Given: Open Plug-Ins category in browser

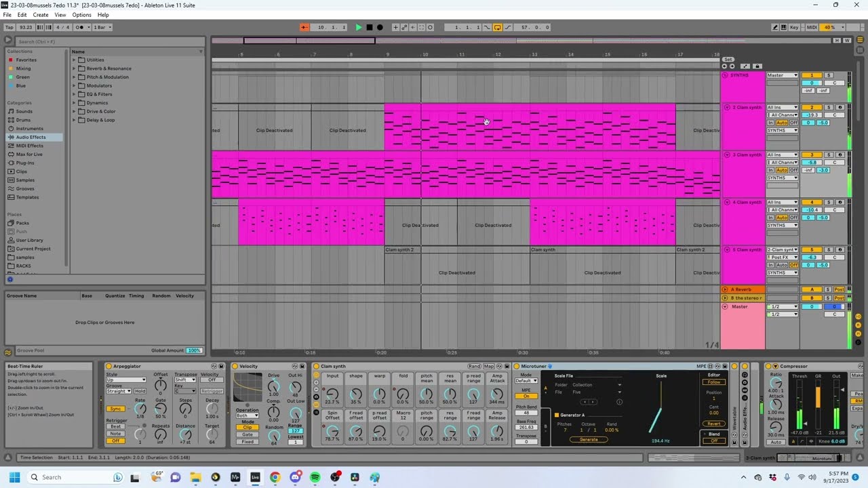Looking at the screenshot, I should click(x=25, y=163).
